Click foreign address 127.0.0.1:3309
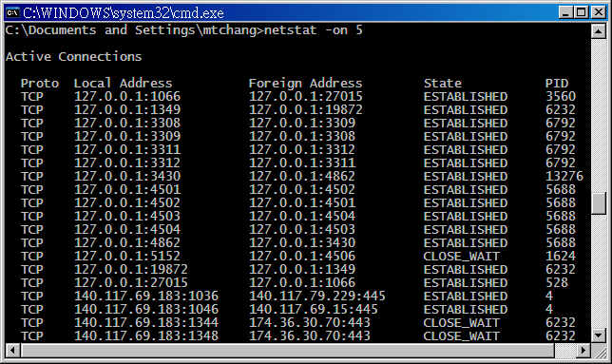 coord(302,123)
